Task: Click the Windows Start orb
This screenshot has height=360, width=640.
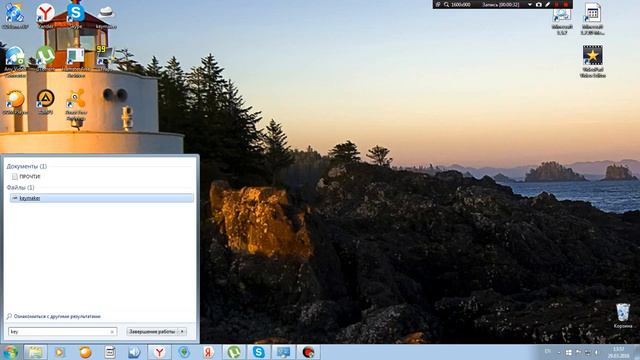Action: click(x=10, y=352)
